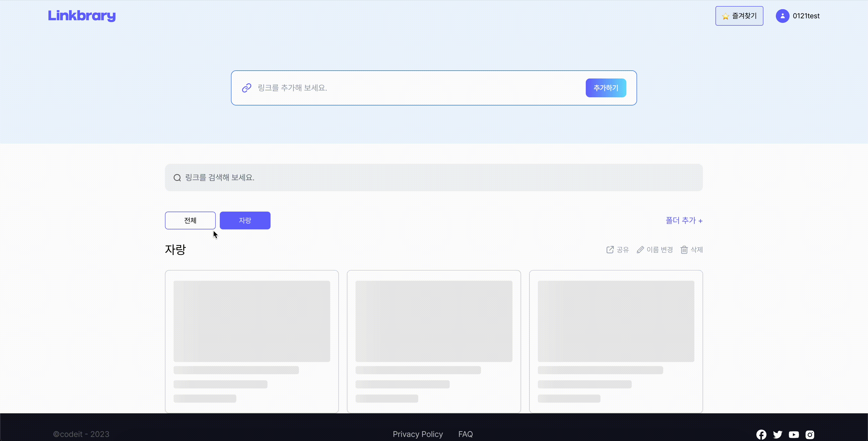Click the ©codeit - 2023 footer text
868x441 pixels.
tap(81, 434)
